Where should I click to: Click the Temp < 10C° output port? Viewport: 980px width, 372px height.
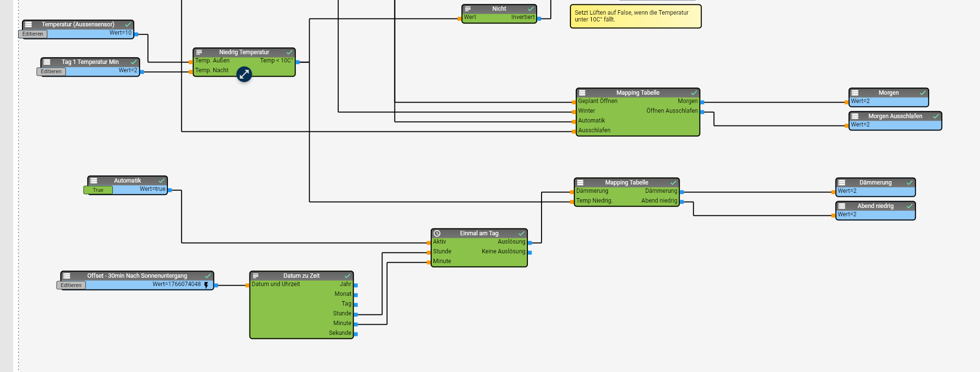298,62
